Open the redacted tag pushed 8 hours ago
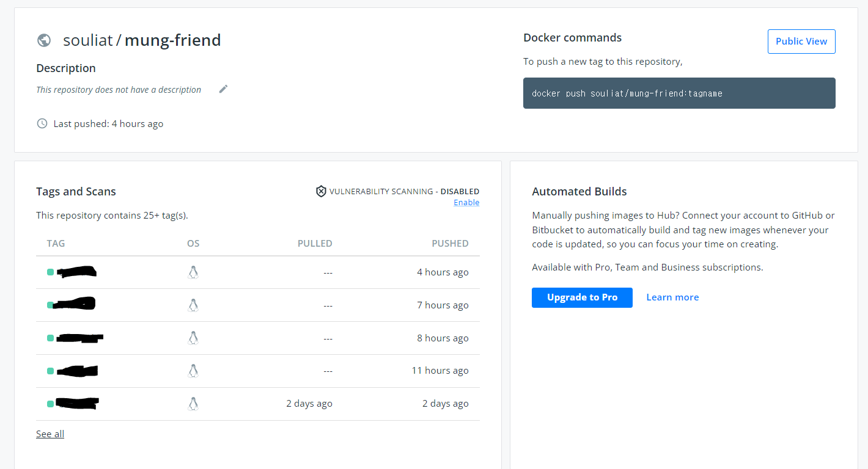This screenshot has height=469, width=868. [79, 338]
